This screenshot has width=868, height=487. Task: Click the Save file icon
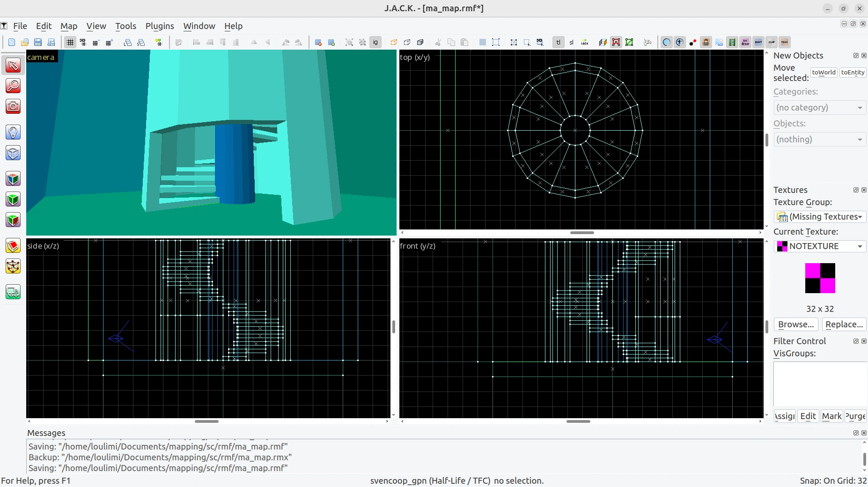pyautogui.click(x=38, y=42)
